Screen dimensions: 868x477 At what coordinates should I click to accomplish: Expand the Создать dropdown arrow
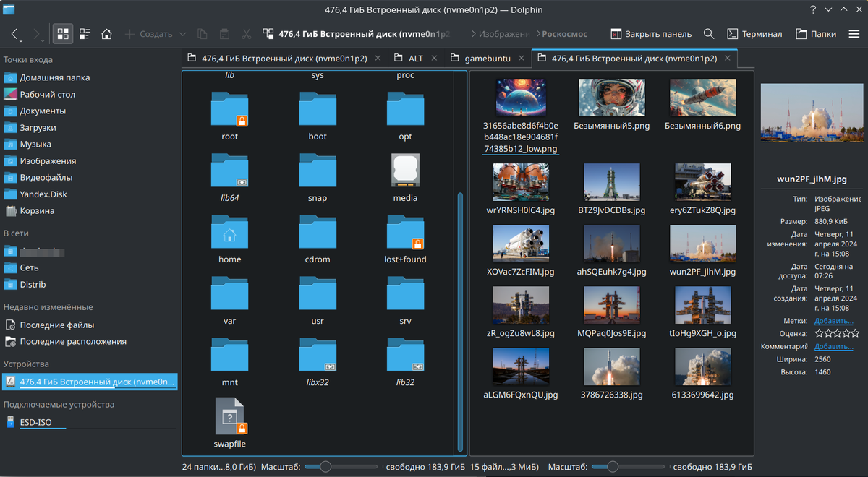point(182,33)
